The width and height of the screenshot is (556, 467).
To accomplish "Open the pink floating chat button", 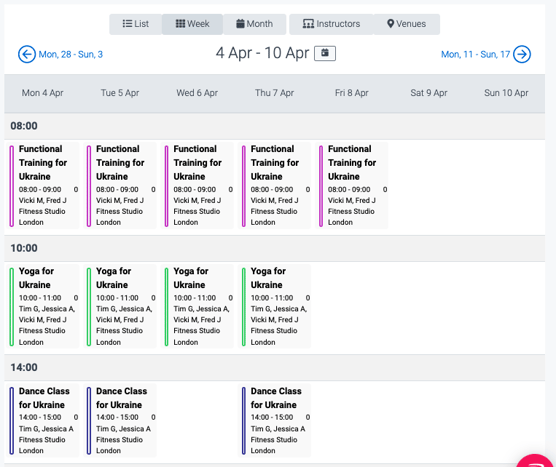I will [535, 461].
